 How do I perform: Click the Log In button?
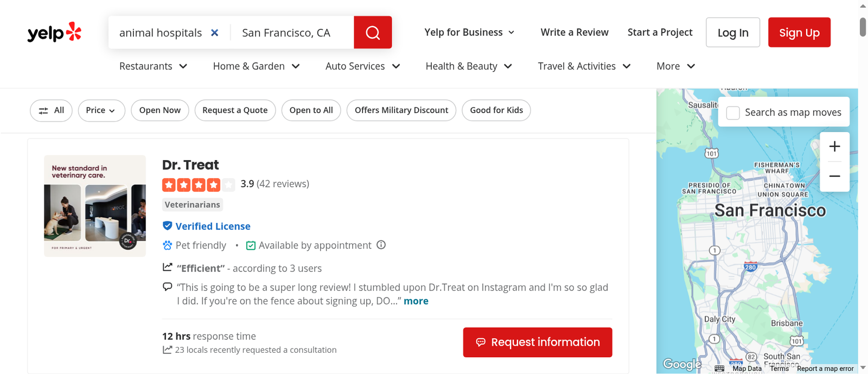(733, 33)
